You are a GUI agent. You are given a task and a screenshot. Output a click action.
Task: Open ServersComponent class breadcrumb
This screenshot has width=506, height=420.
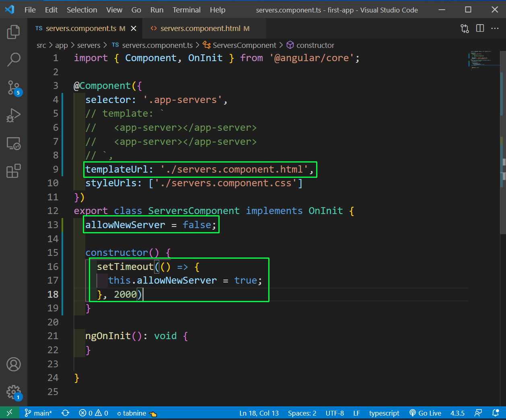tap(240, 45)
